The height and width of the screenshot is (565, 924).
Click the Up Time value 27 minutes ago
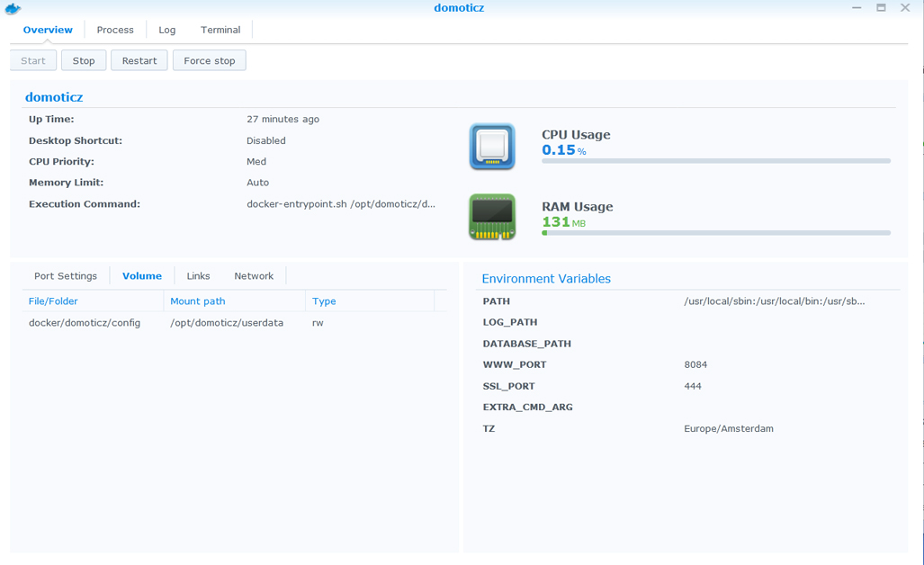point(283,119)
